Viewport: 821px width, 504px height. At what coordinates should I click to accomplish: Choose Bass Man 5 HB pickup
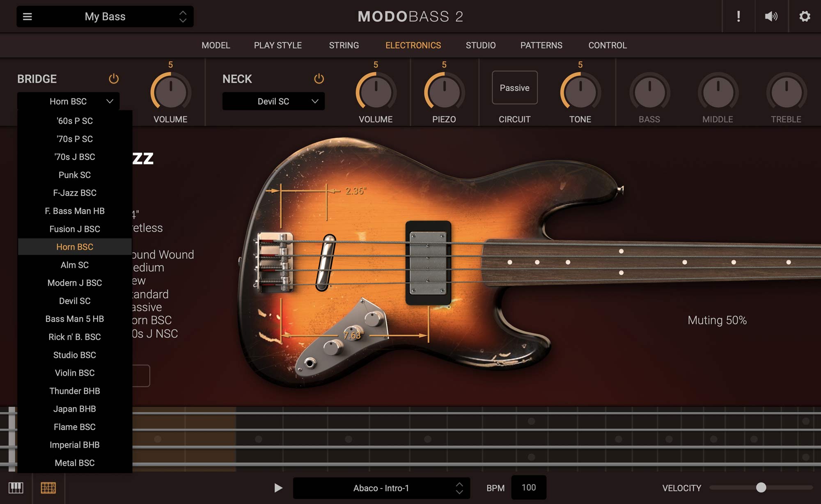tap(75, 319)
